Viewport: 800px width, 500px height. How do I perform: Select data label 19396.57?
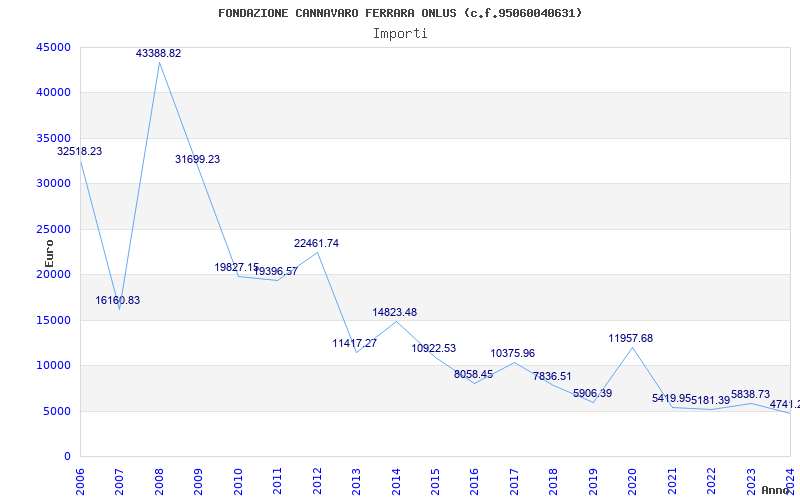coord(276,271)
